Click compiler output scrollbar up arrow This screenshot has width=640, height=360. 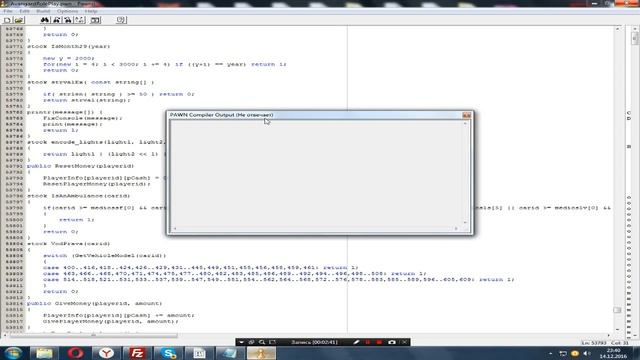click(x=465, y=124)
